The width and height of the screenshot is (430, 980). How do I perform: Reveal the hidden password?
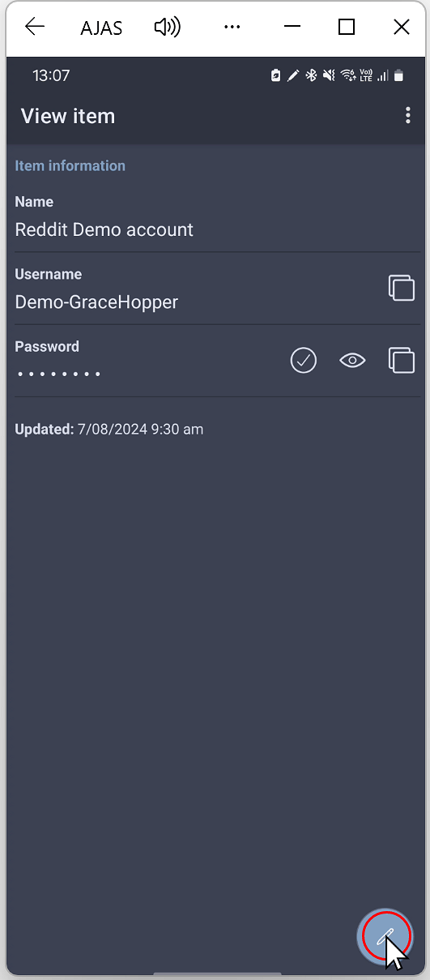pyautogui.click(x=352, y=360)
